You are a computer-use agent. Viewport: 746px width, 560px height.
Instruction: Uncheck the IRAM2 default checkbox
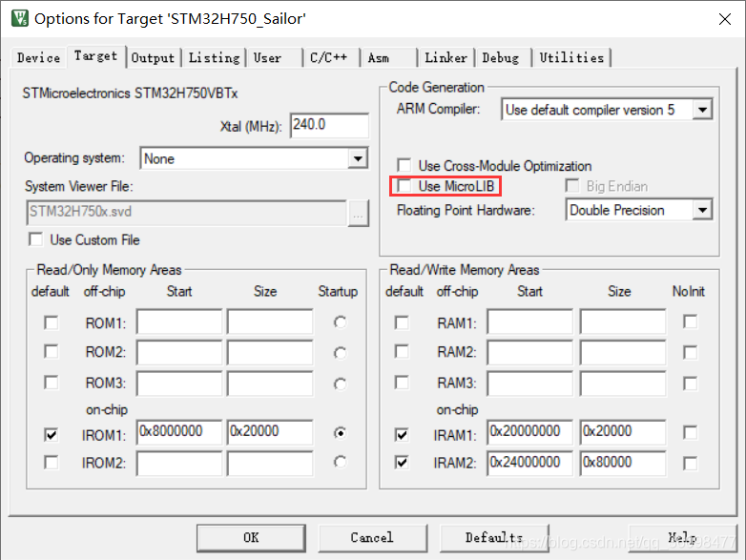click(x=402, y=463)
